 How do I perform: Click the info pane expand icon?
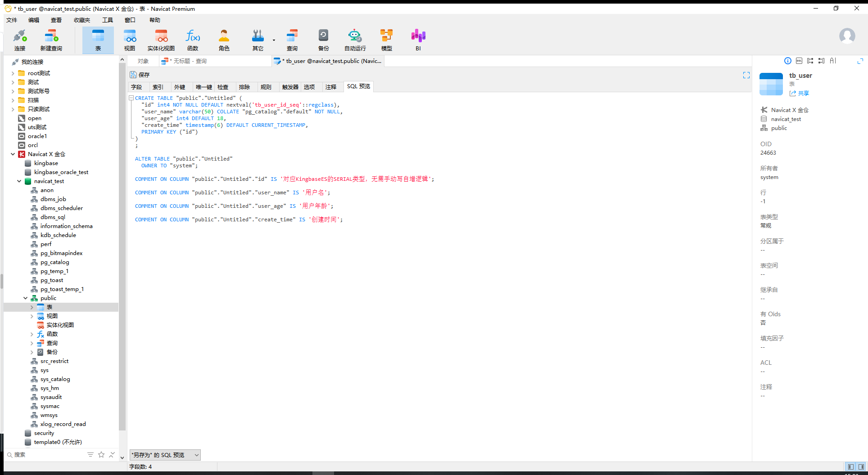860,61
